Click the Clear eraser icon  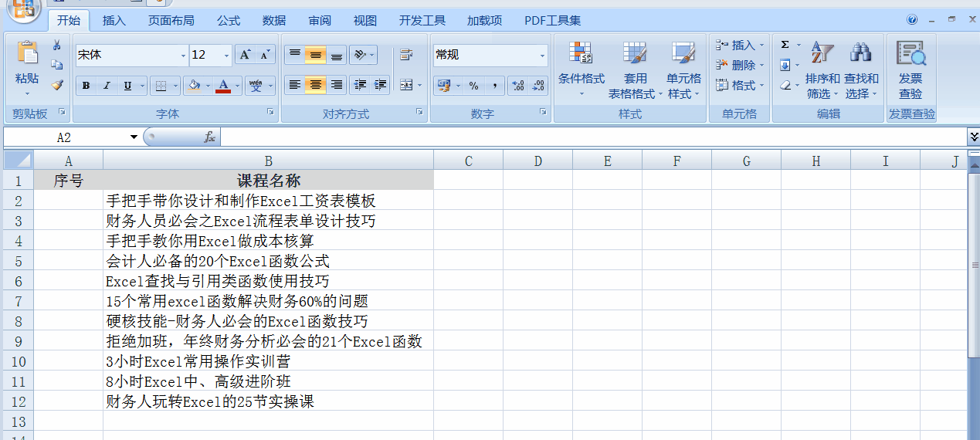(x=785, y=85)
